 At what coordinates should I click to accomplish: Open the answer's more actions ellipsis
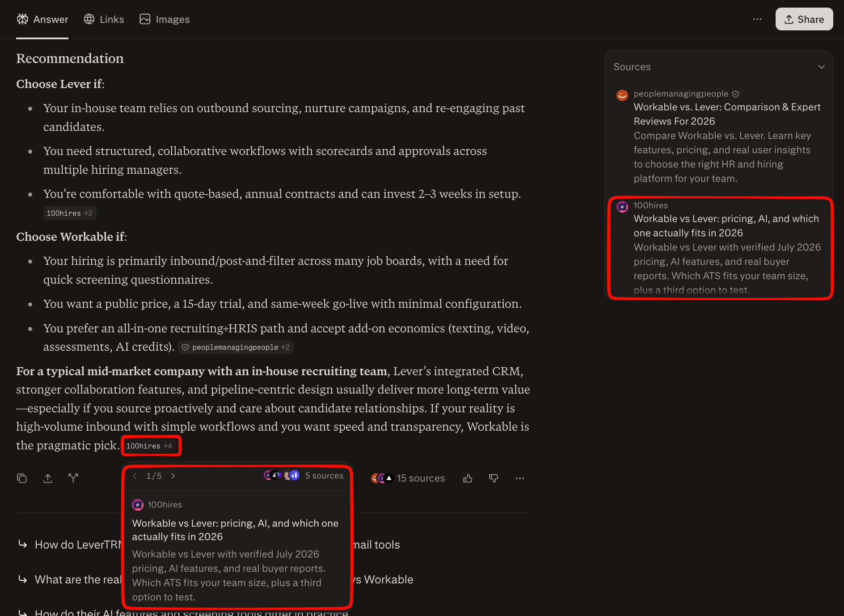519,478
